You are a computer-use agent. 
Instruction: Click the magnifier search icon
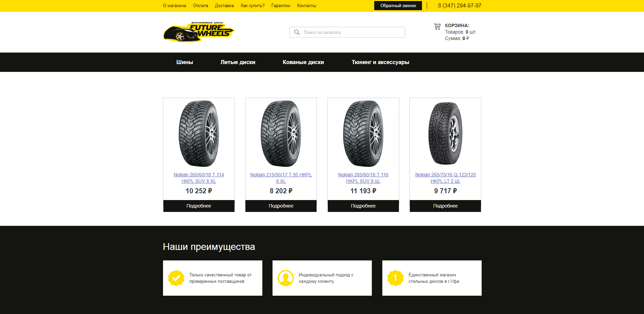coord(297,32)
